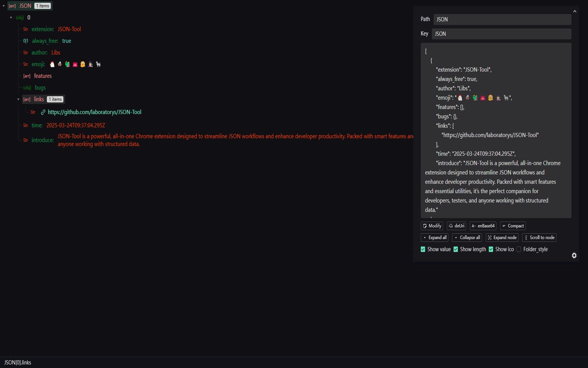Select the author key in tree
The image size is (588, 368).
(x=40, y=52)
